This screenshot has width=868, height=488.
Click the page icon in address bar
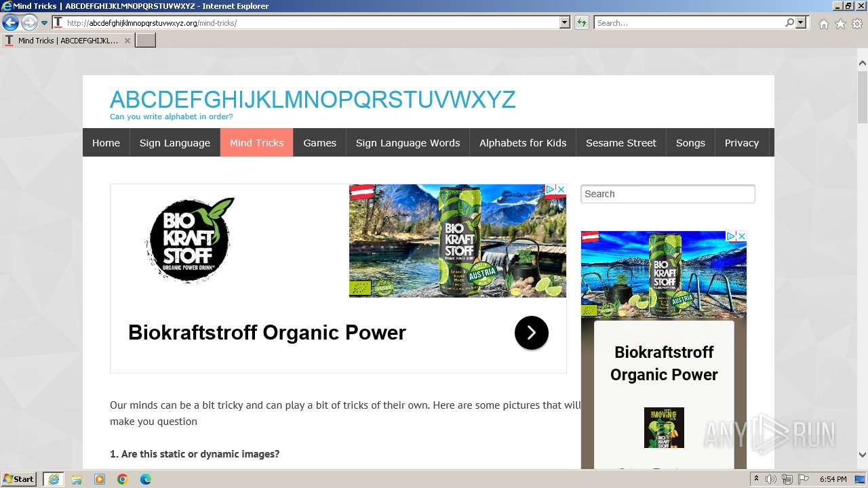(58, 22)
